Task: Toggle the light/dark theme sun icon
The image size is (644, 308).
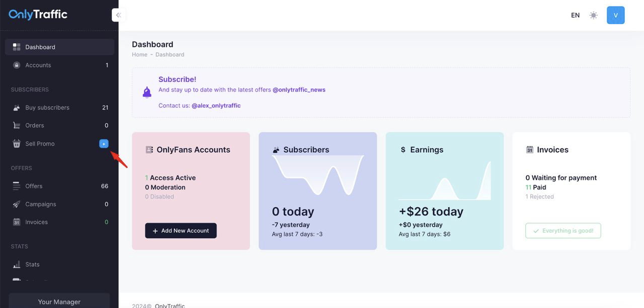Action: tap(594, 15)
